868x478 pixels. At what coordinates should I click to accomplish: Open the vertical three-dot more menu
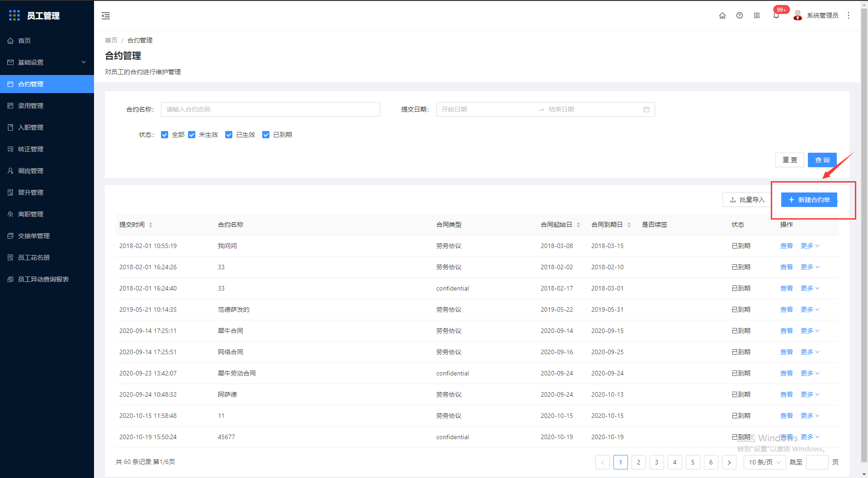849,15
